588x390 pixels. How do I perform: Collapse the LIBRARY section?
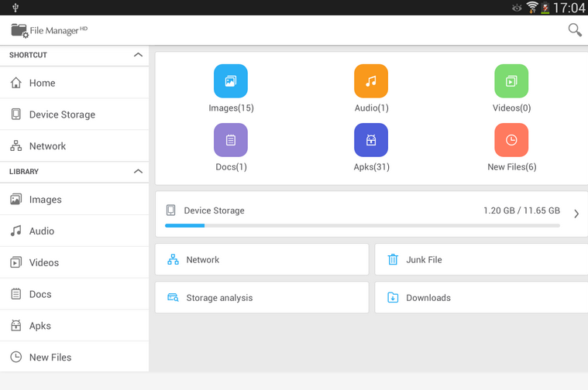coord(138,172)
